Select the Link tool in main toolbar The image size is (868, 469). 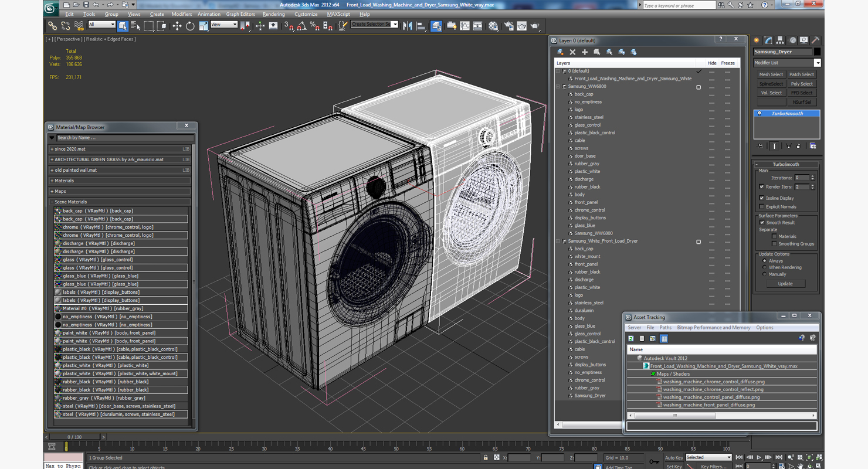(x=53, y=26)
